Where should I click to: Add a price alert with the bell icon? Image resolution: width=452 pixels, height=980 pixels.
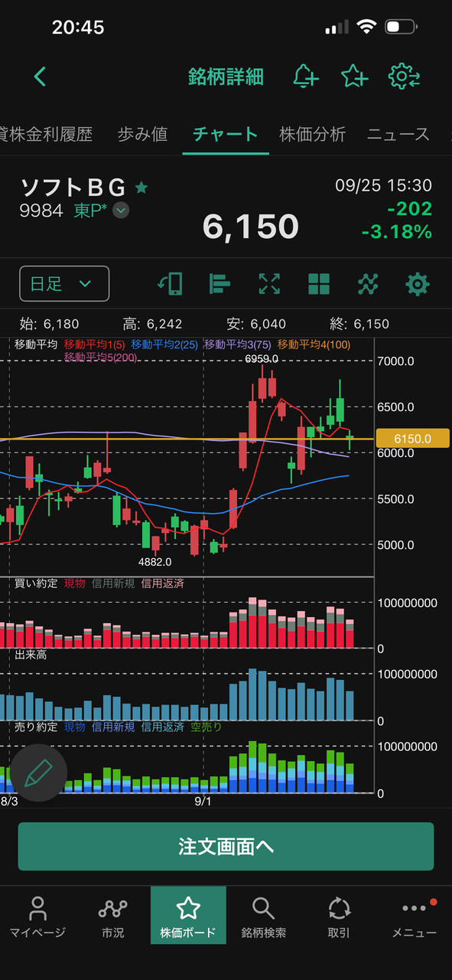tap(306, 77)
